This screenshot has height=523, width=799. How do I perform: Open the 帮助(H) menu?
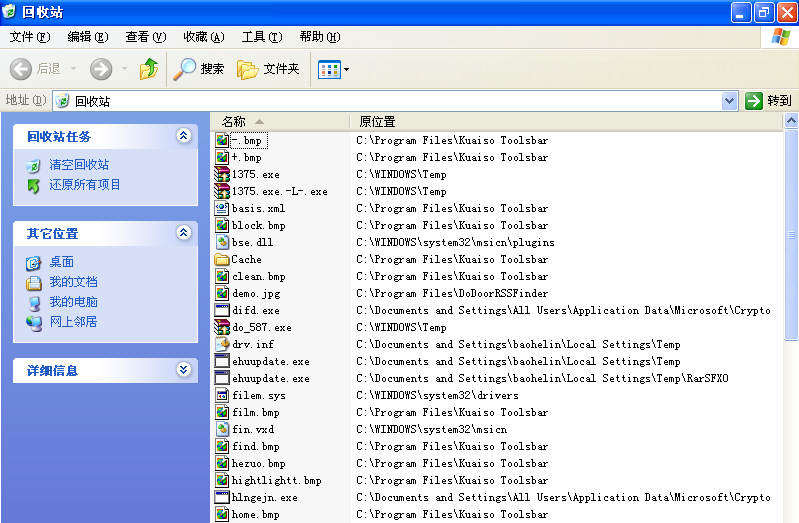[x=320, y=37]
